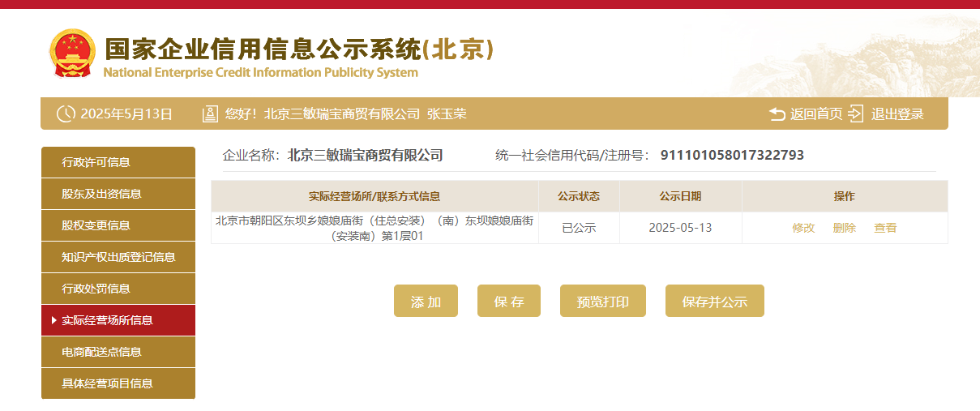This screenshot has height=411, width=980.
Task: Go back via 返回首页 link
Action: pos(816,114)
